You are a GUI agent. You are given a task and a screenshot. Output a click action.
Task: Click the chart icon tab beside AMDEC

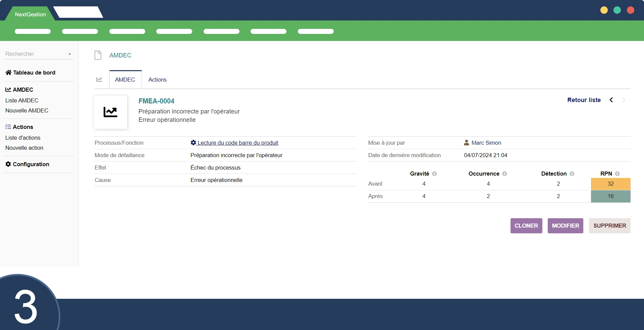(99, 80)
